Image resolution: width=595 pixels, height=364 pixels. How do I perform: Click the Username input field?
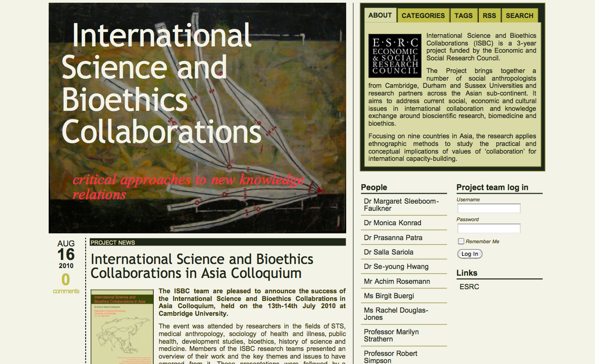pos(489,209)
